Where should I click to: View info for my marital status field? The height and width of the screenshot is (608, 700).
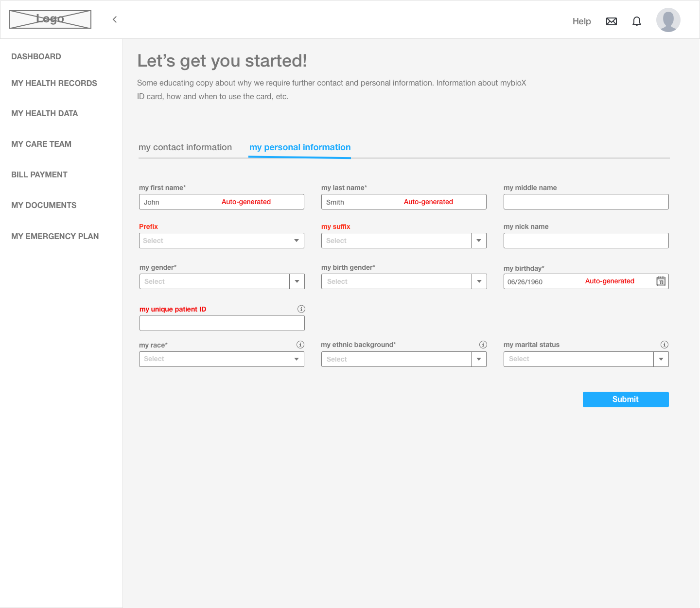(x=665, y=344)
